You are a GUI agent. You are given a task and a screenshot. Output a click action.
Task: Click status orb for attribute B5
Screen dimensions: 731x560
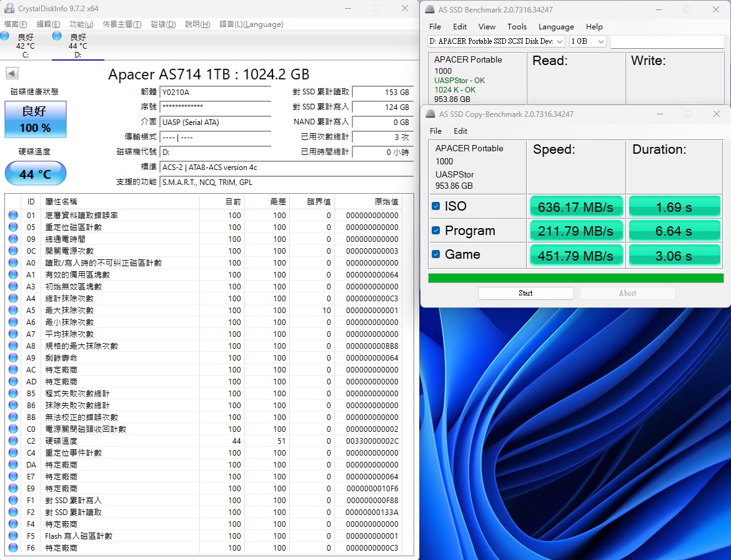tap(13, 393)
